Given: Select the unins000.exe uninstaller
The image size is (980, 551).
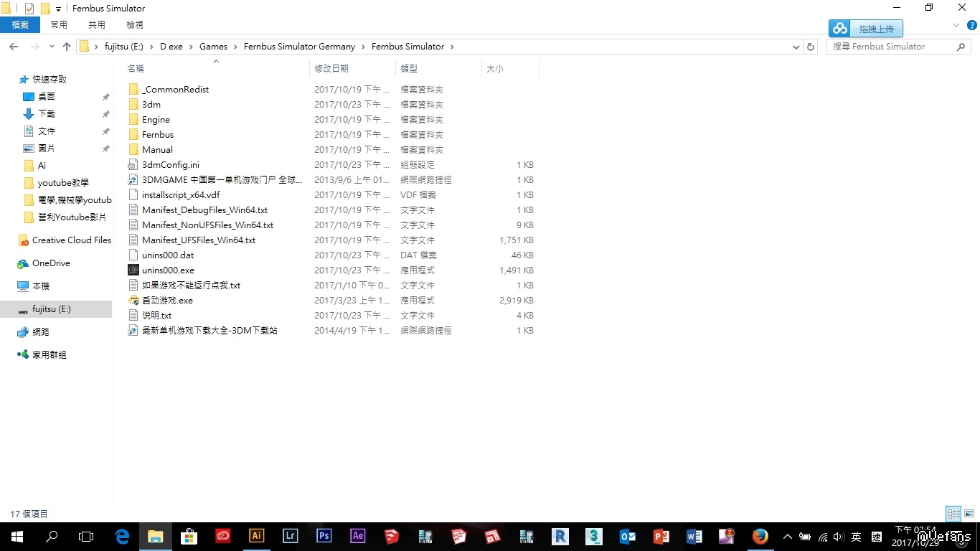Looking at the screenshot, I should point(168,270).
